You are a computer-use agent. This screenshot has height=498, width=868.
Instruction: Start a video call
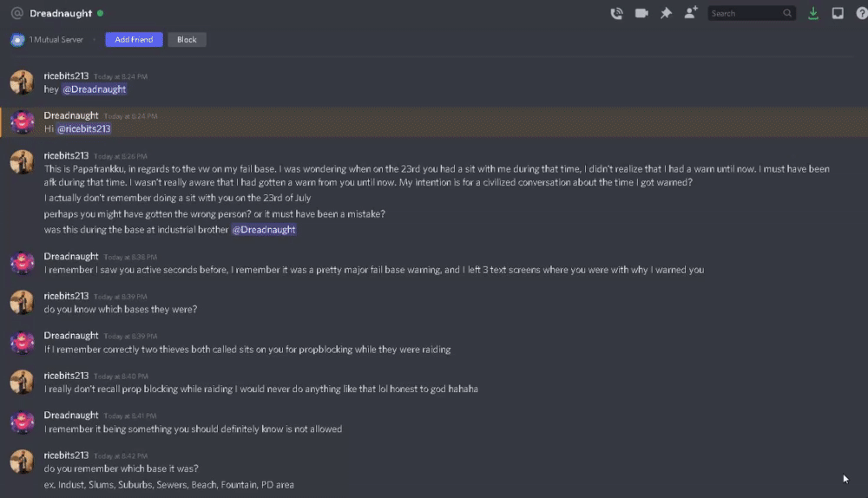(641, 13)
